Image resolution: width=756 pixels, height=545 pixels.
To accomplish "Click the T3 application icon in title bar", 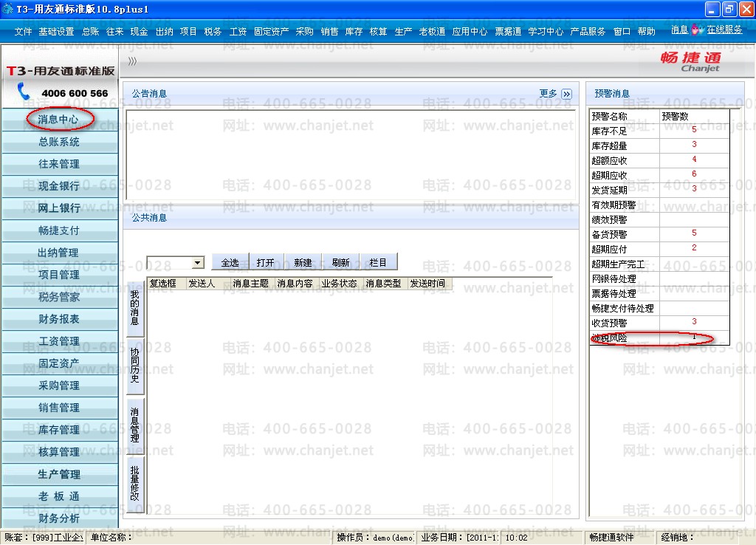I will tap(7, 9).
